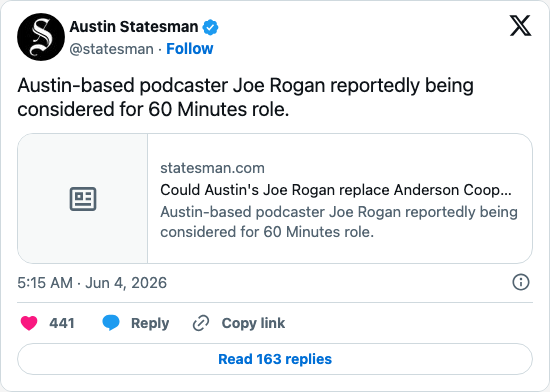
Task: Like the tweet with the heart icon
Action: (29, 323)
